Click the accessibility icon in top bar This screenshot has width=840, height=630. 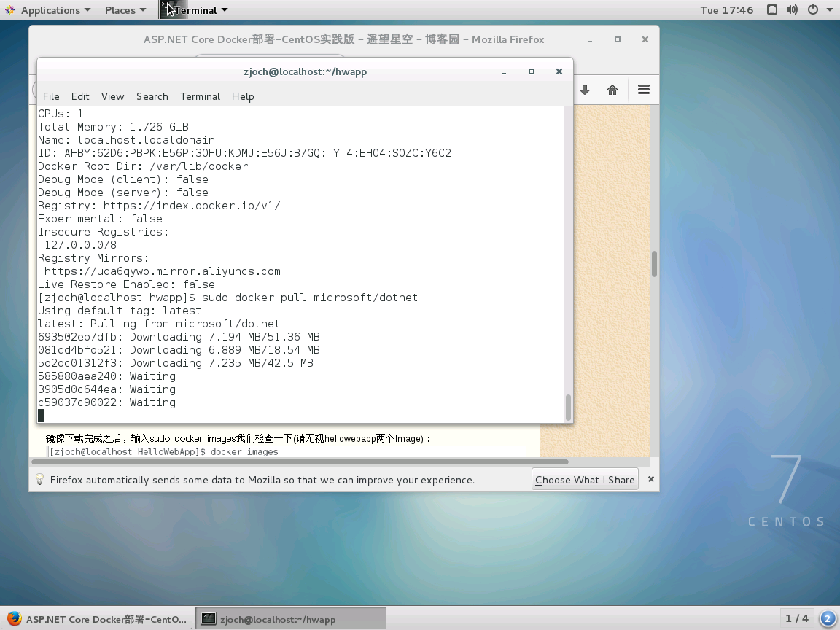pos(772,9)
